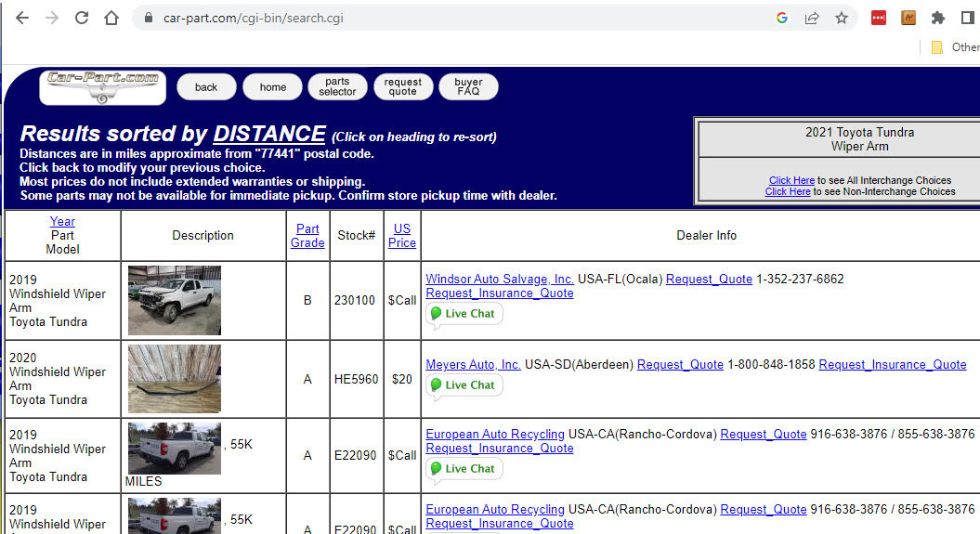View wiper arm photo for stock HE5960

pos(175,379)
